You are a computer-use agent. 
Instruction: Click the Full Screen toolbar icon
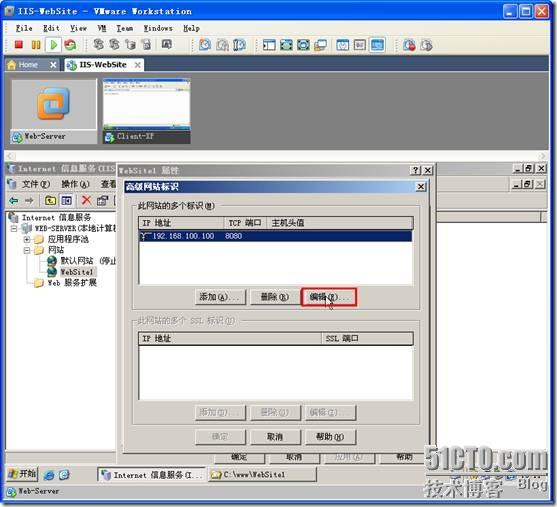pyautogui.click(x=303, y=45)
